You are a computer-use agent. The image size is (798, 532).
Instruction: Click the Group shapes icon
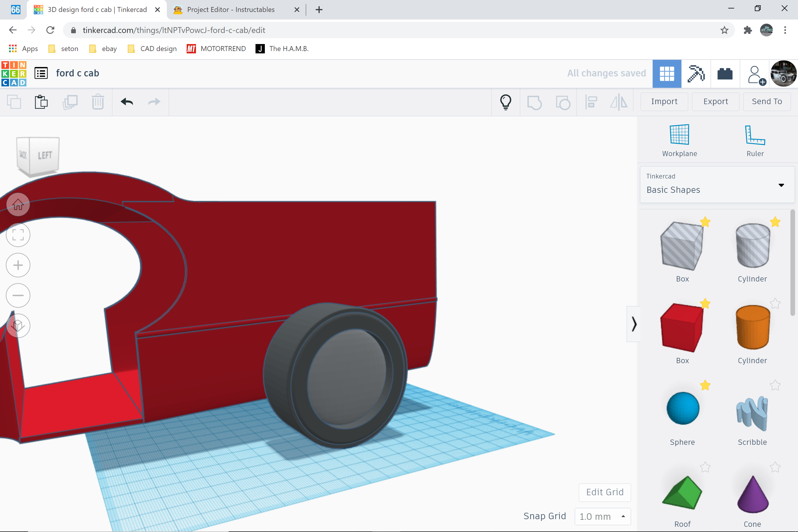[x=534, y=102]
